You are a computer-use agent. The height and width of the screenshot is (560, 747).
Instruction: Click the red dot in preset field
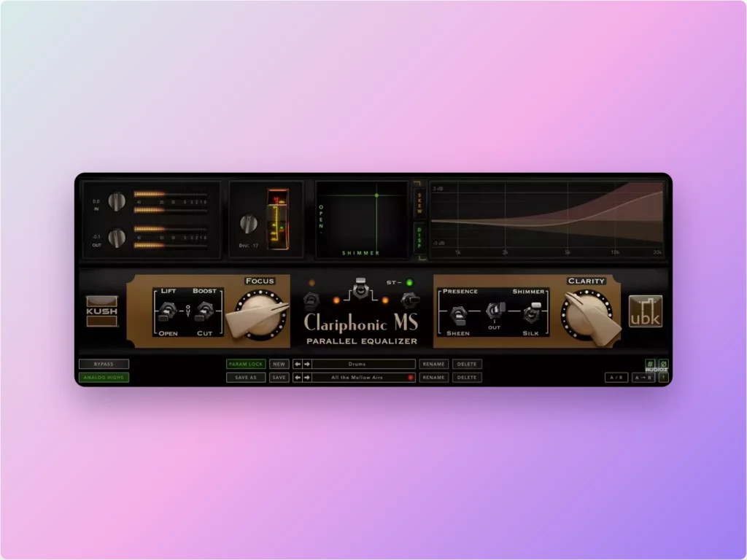tap(410, 378)
